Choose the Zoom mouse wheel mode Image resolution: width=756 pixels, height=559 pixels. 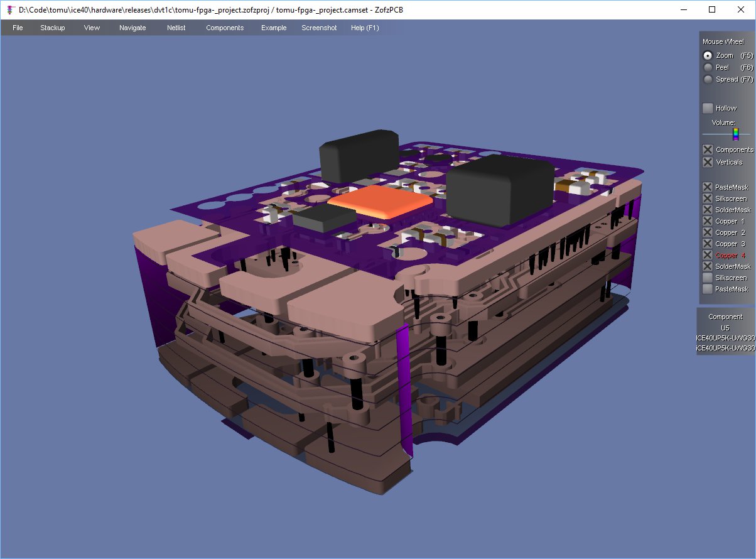coord(708,55)
